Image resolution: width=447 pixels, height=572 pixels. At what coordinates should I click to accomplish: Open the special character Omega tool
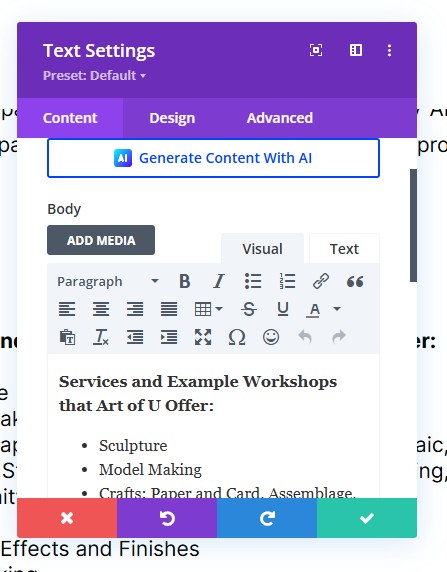pos(236,337)
